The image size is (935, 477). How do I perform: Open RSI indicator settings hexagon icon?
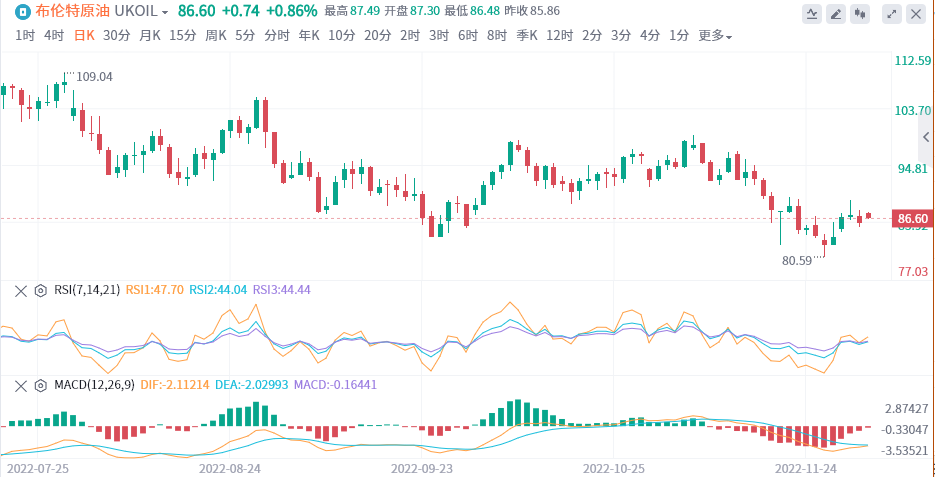[x=41, y=291]
